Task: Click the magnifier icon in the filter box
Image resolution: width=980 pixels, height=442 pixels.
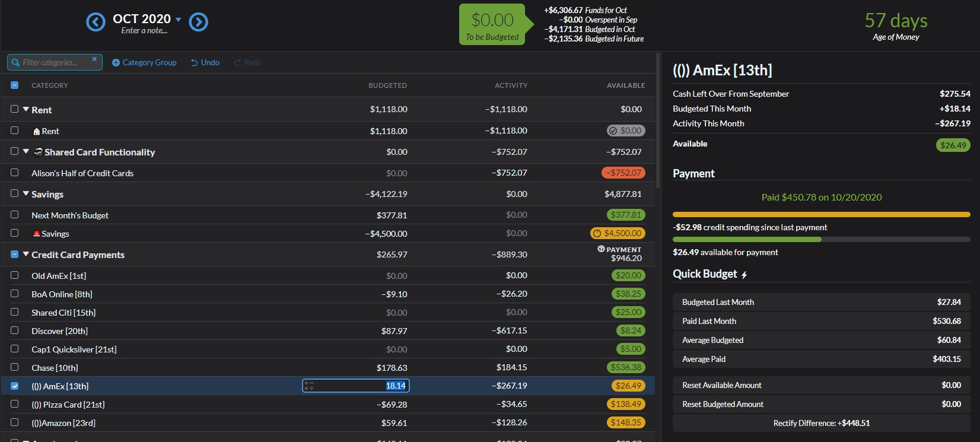Action: [16, 62]
